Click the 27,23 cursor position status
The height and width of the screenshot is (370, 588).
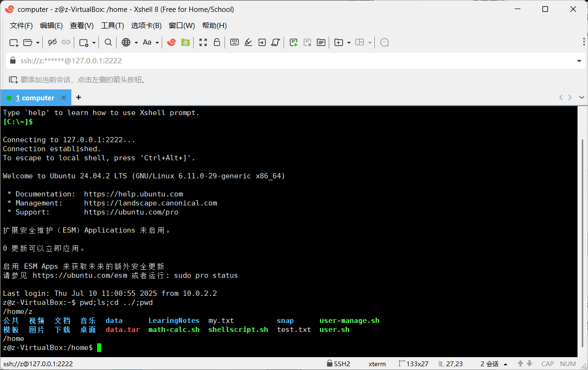[x=451, y=364]
